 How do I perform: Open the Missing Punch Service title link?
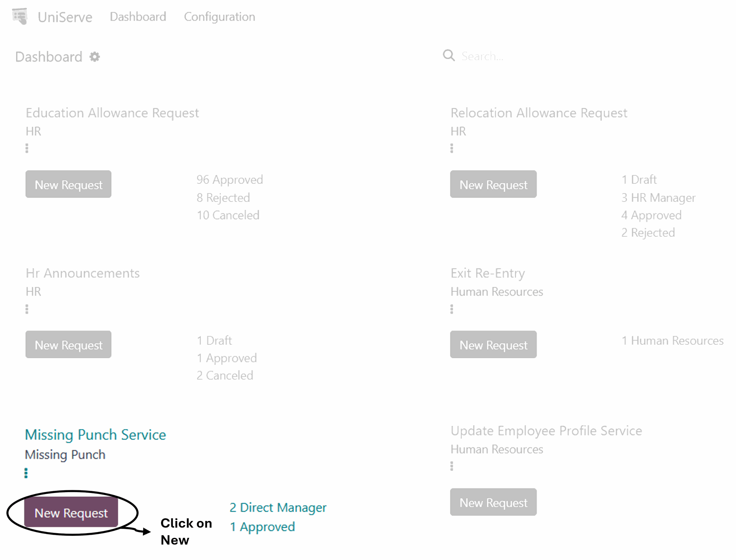click(95, 435)
